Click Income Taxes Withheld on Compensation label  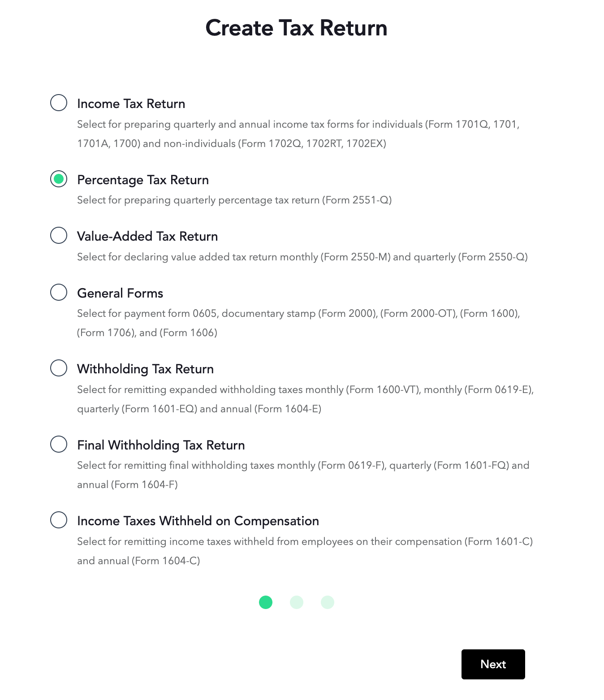coord(198,521)
